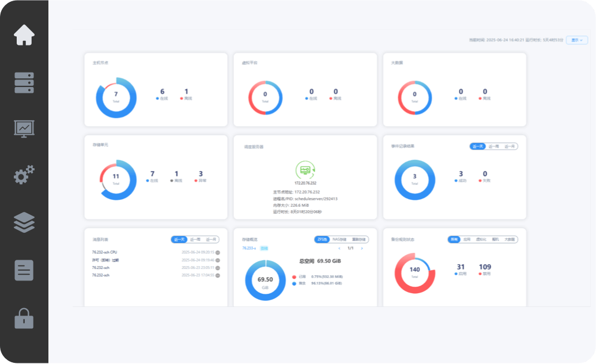The image size is (596, 364).
Task: Open the 76.233 storage pool link
Action: tap(248, 248)
